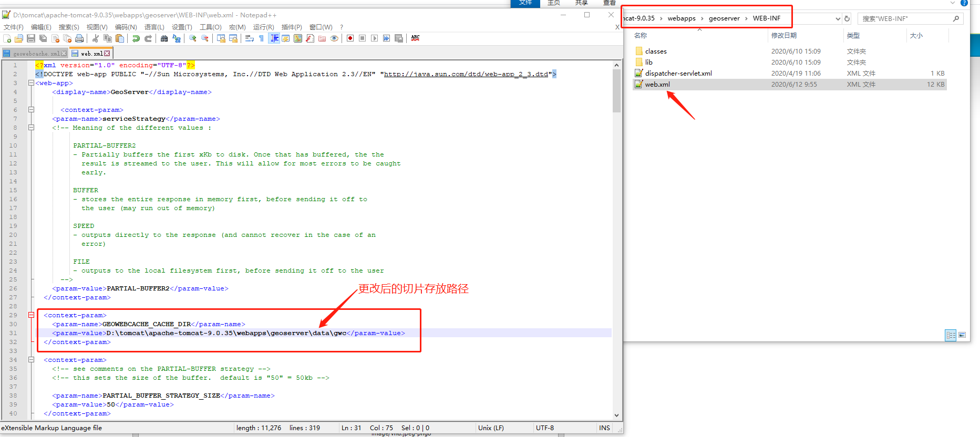Screen dimensions: 980x437
Task: Click the Playback macro icon
Action: coord(375,38)
